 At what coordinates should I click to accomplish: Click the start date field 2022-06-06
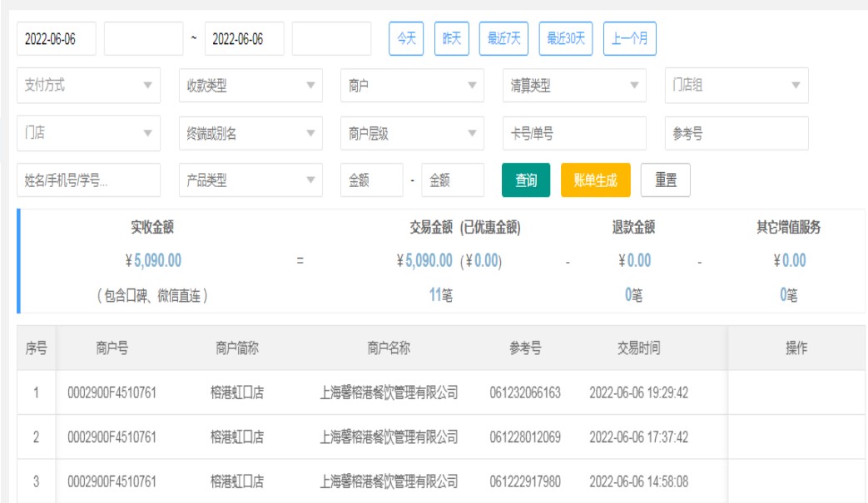tap(56, 39)
